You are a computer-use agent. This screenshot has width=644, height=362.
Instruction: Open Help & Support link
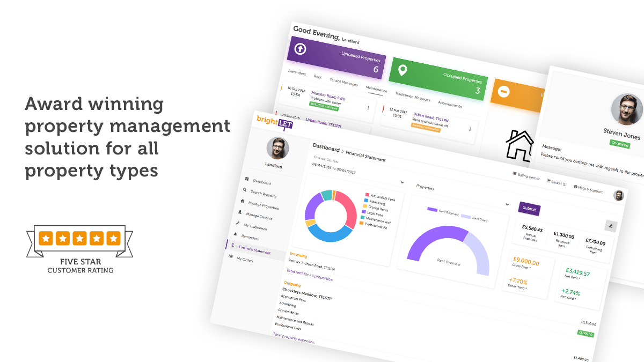click(588, 189)
